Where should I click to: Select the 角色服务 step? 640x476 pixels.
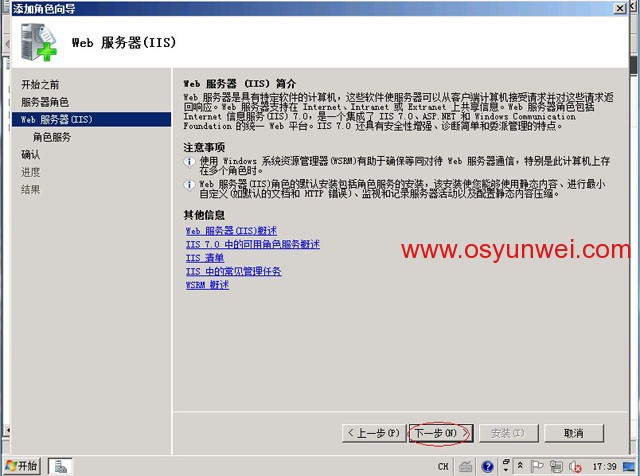(x=52, y=137)
